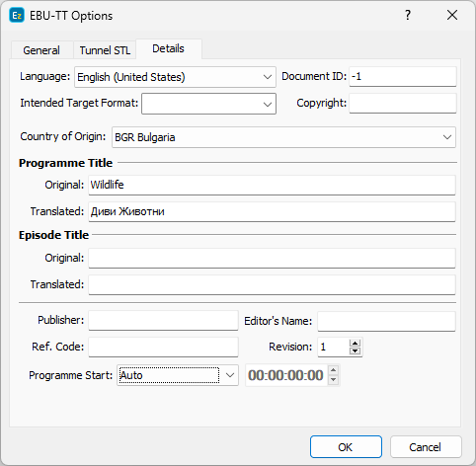Decrement Programme Start timecode down arrow
Image resolution: width=476 pixels, height=466 pixels.
[333, 379]
